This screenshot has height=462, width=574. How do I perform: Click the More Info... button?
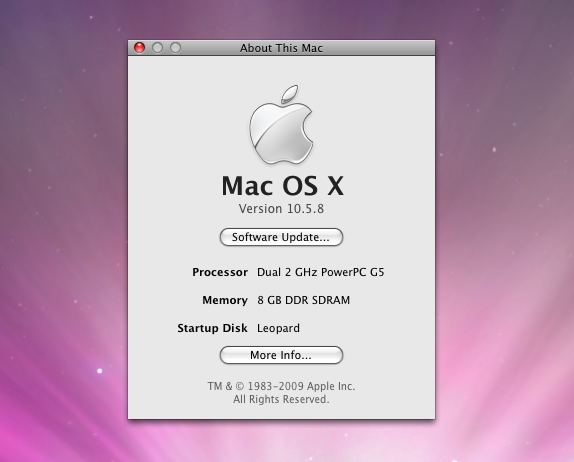tap(281, 355)
